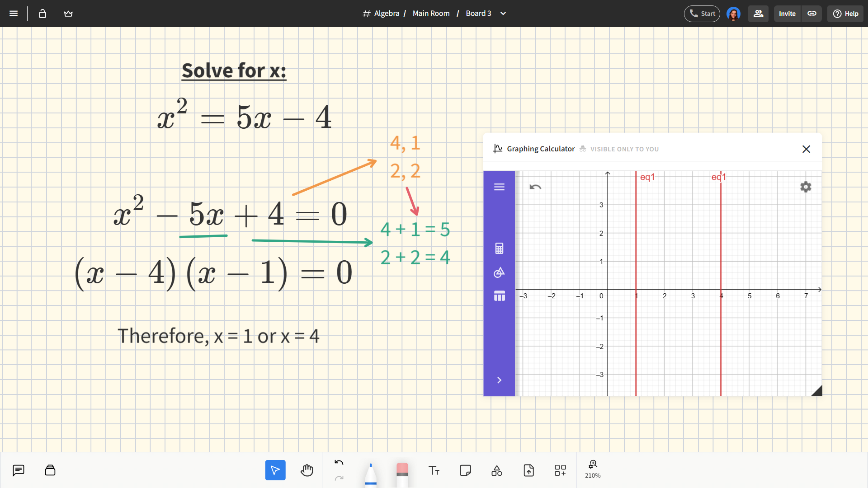Select the orange '2, 2' text
The width and height of the screenshot is (868, 488).
(x=406, y=171)
